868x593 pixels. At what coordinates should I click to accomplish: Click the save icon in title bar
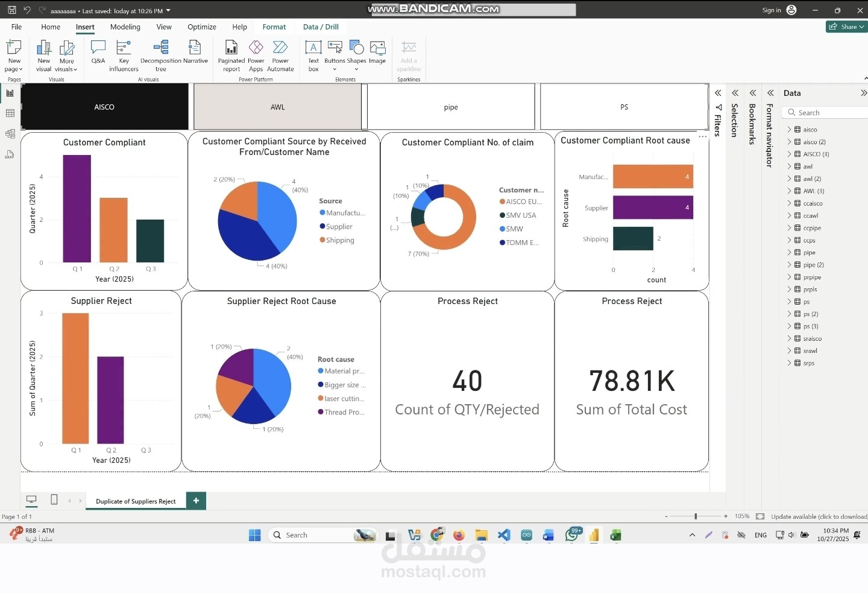(11, 10)
